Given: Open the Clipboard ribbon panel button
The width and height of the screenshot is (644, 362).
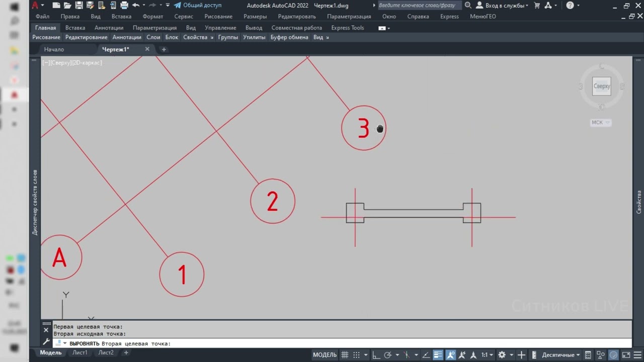Looking at the screenshot, I should click(x=289, y=37).
